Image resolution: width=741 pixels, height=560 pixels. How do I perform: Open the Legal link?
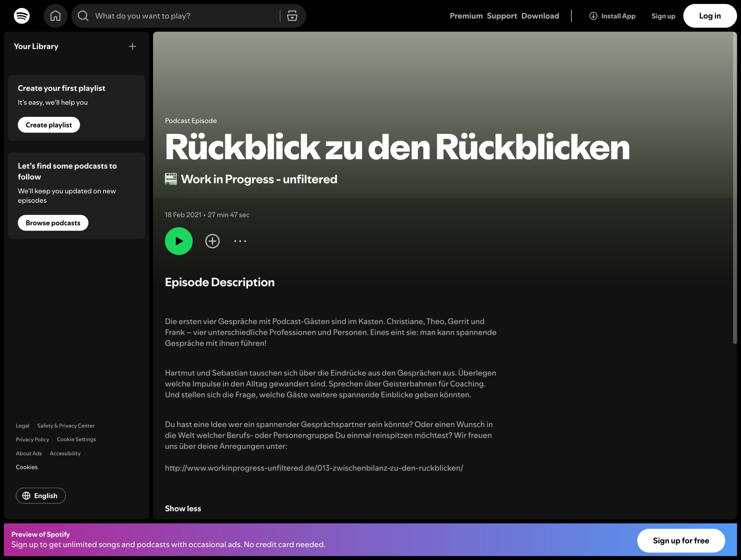coord(23,426)
